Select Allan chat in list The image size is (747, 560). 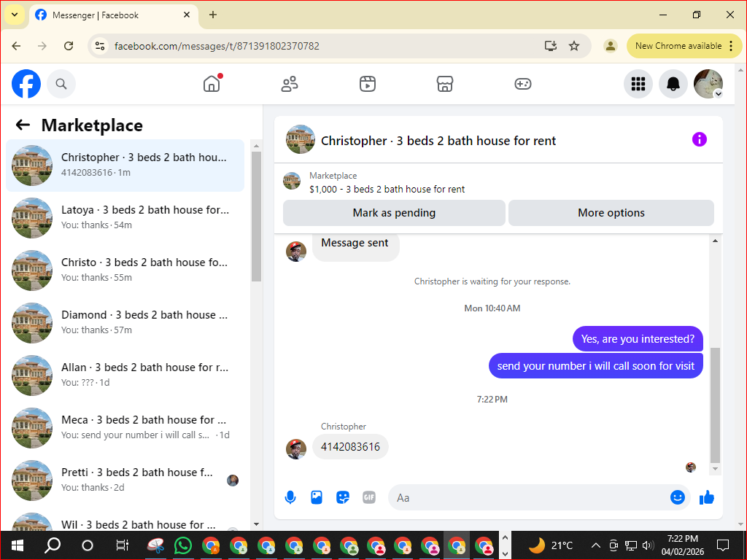[125, 376]
